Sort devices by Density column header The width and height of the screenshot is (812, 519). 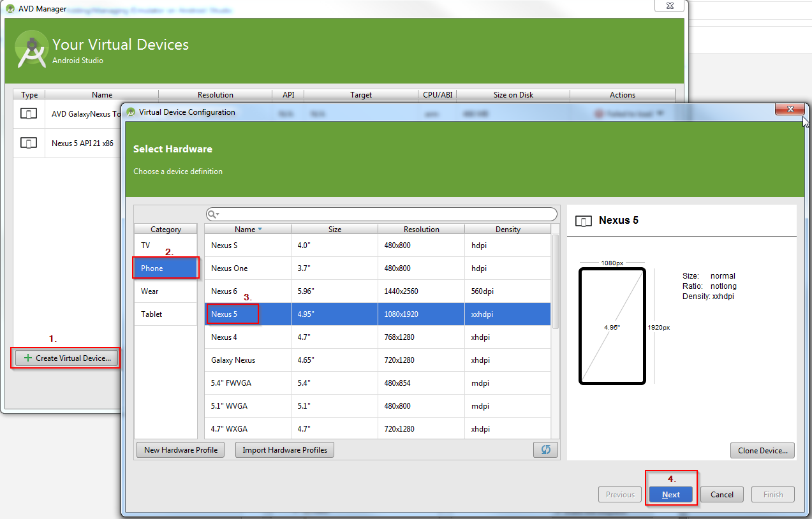point(508,229)
